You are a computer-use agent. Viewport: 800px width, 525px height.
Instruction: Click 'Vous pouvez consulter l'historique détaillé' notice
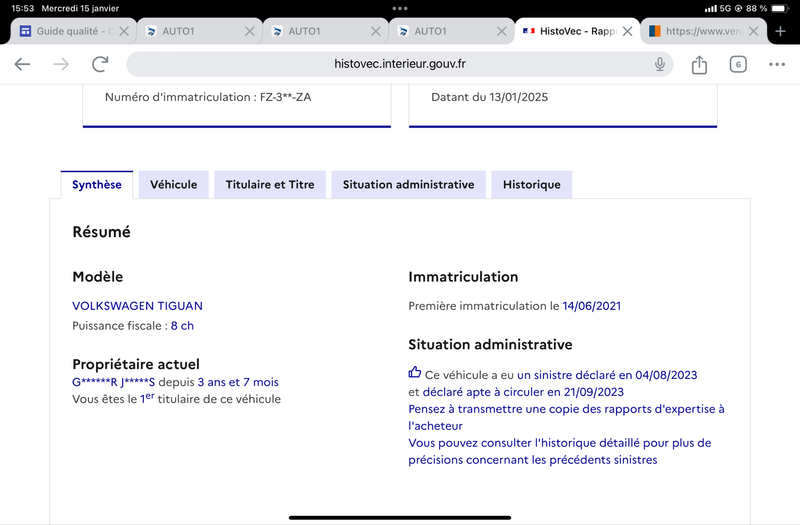coord(559,451)
